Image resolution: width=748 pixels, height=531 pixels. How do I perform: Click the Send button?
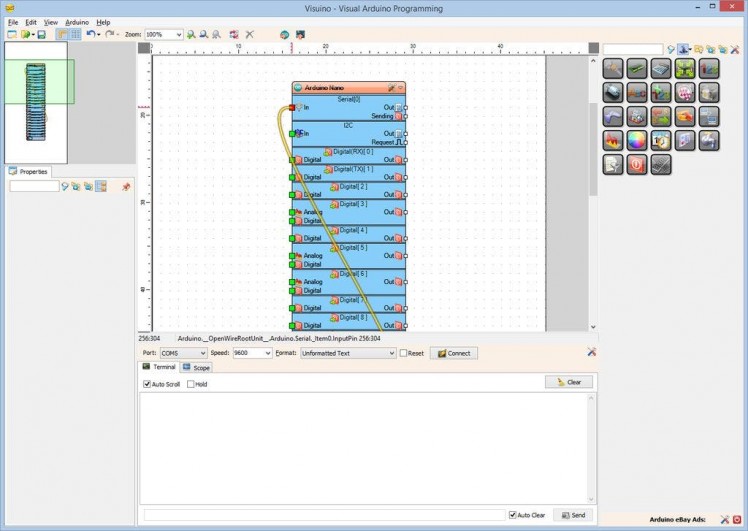click(x=572, y=515)
